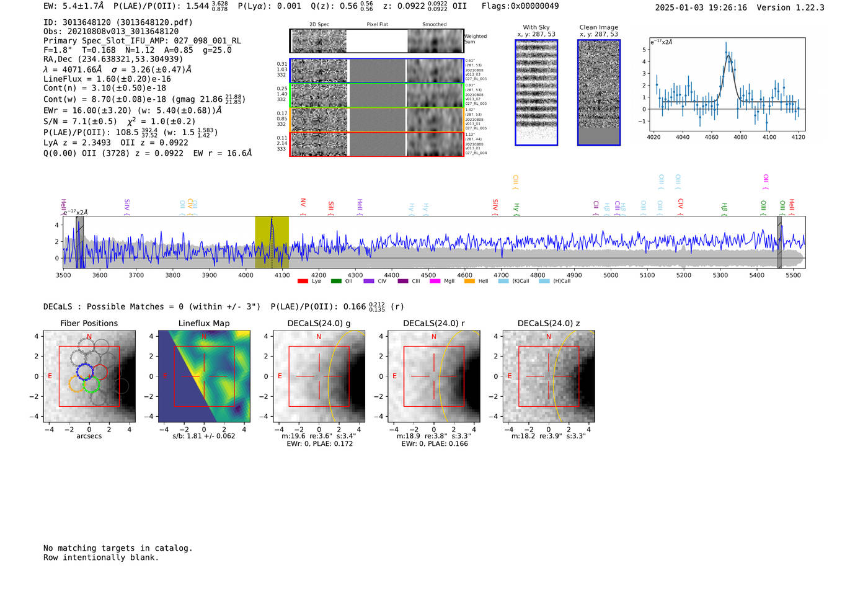The width and height of the screenshot is (868, 591).
Task: Click the orange HeII legend swatch
Action: [470, 281]
